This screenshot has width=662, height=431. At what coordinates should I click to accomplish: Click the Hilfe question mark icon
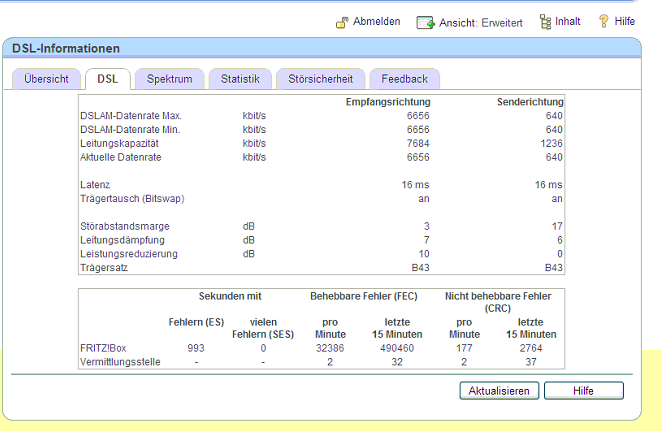coord(604,21)
